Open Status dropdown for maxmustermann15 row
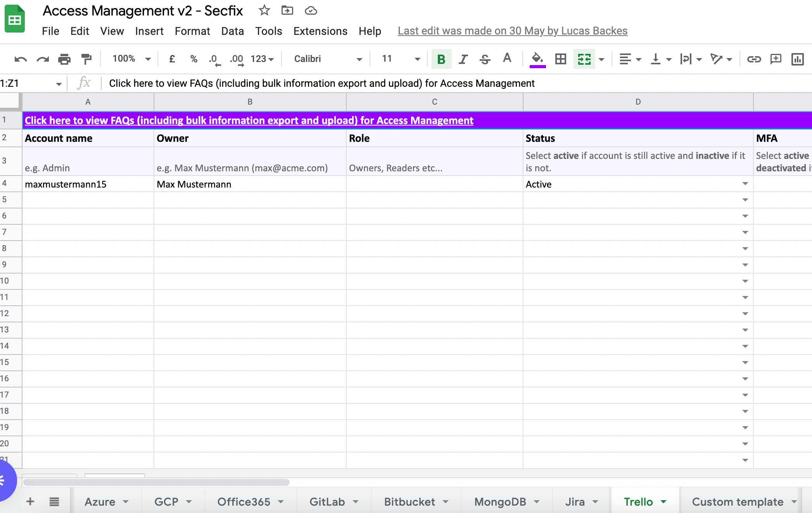 tap(745, 184)
